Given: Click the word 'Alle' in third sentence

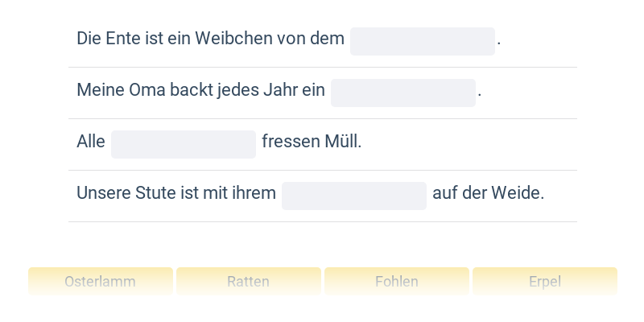Looking at the screenshot, I should pyautogui.click(x=91, y=142).
